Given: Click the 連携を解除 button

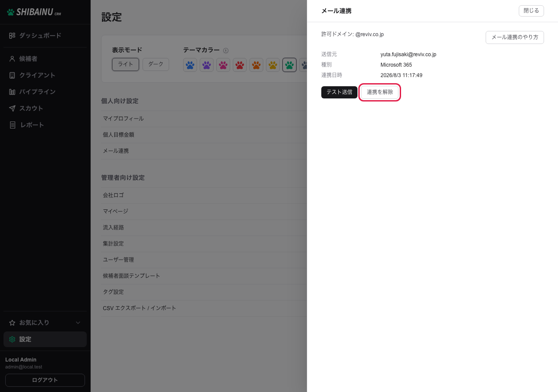Looking at the screenshot, I should [380, 92].
